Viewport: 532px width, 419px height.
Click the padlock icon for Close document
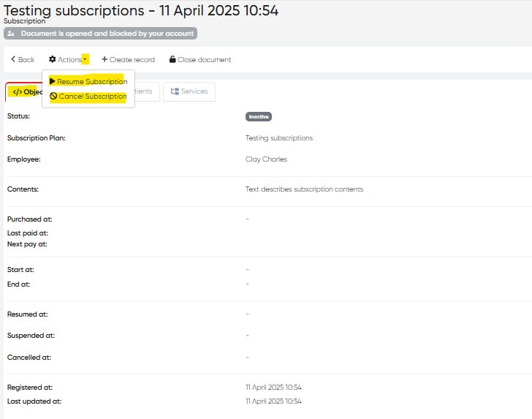click(172, 59)
